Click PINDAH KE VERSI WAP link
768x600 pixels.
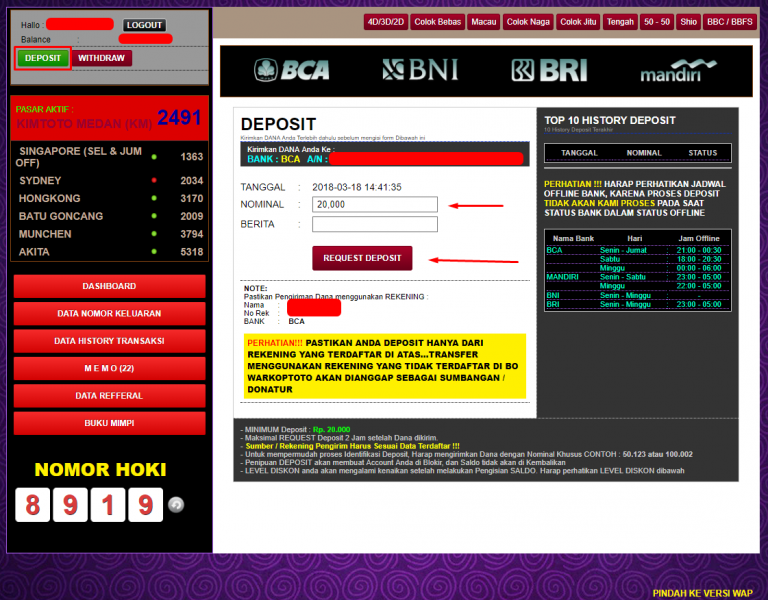point(702,593)
